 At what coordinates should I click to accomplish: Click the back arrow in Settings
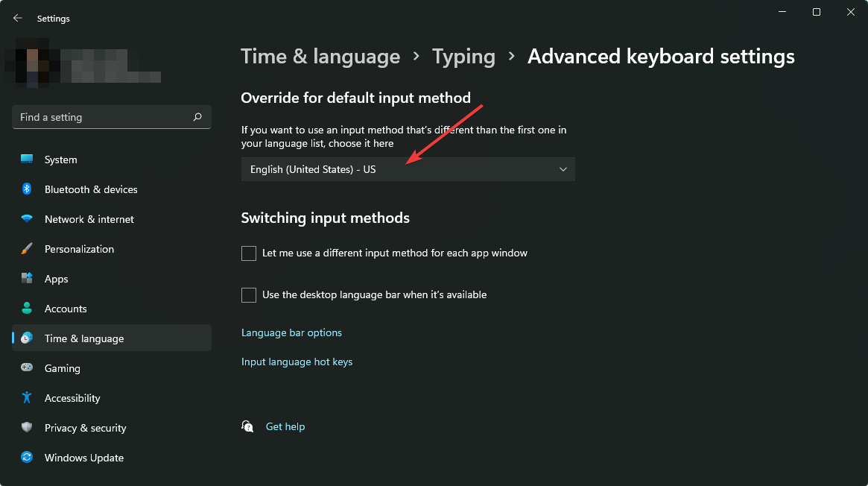[18, 19]
